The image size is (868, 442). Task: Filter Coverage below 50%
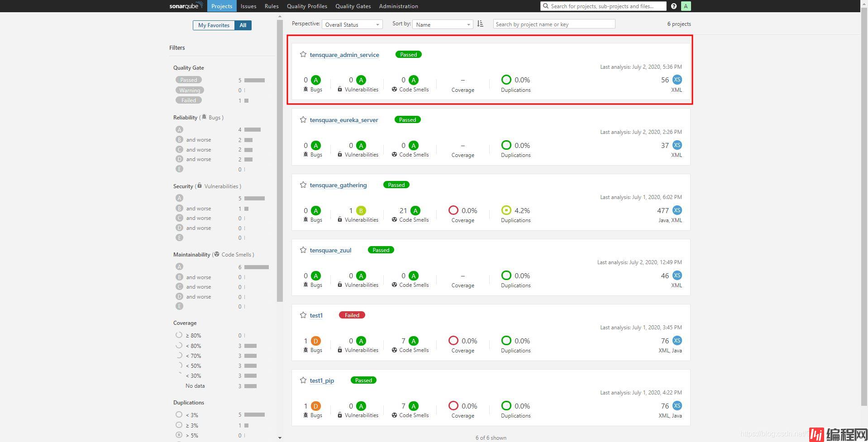[x=188, y=366]
